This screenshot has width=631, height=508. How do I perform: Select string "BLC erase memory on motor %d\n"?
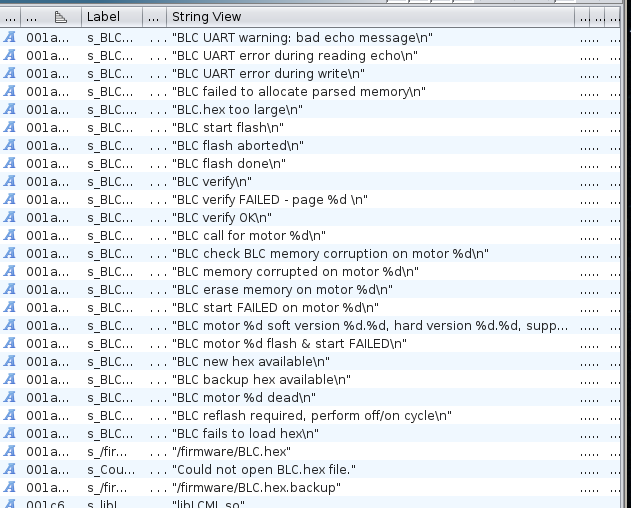[282, 289]
